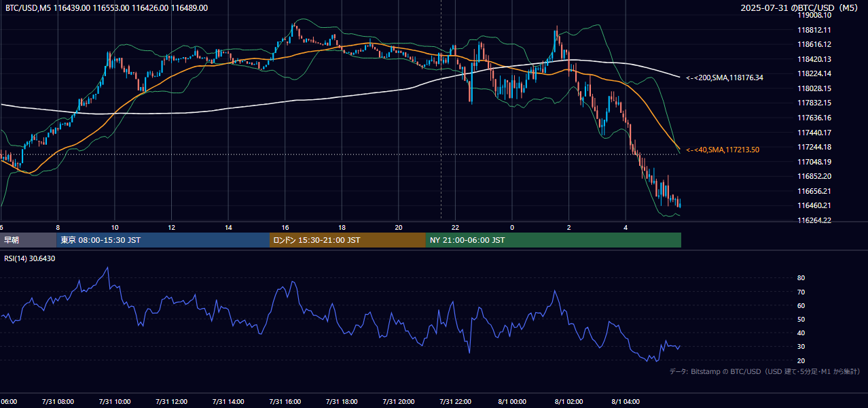868x408 pixels.
Task: Click price axis value 118420.13
Action: coord(814,59)
